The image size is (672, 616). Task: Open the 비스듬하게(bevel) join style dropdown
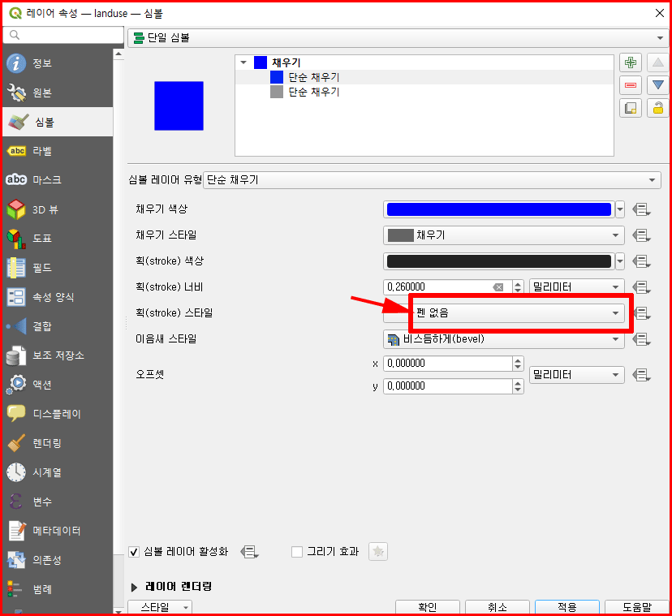(503, 339)
